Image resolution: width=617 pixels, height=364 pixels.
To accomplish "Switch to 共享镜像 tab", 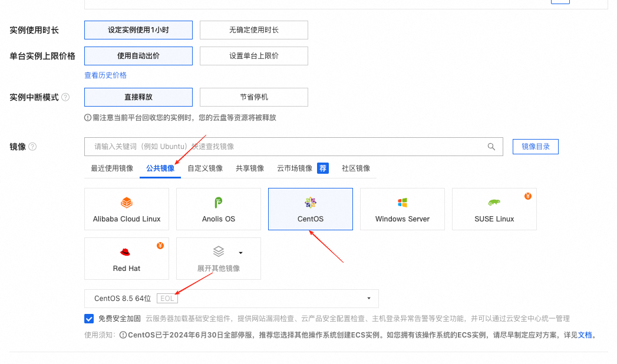I will click(250, 168).
